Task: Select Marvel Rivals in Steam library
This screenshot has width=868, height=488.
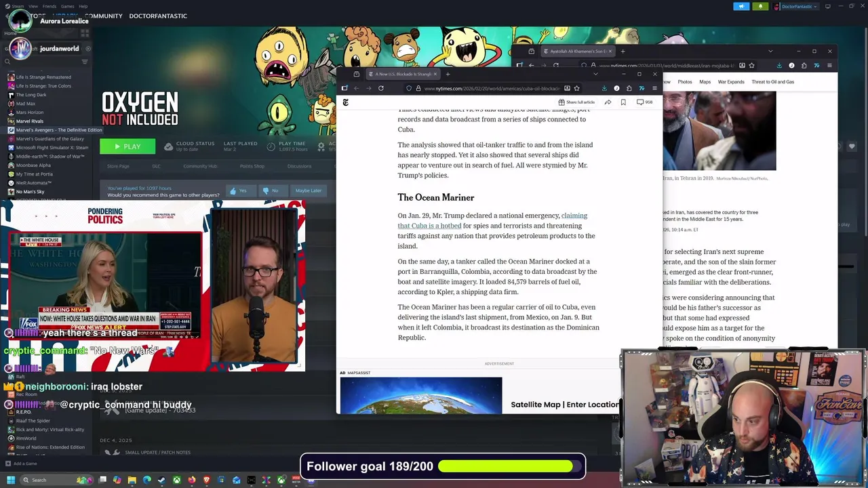Action: point(30,121)
